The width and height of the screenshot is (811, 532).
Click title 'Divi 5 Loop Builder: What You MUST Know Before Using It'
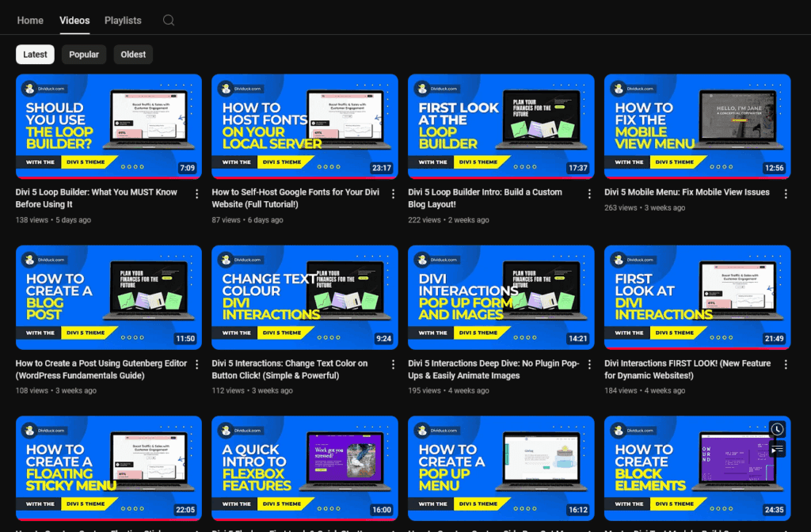pyautogui.click(x=96, y=198)
